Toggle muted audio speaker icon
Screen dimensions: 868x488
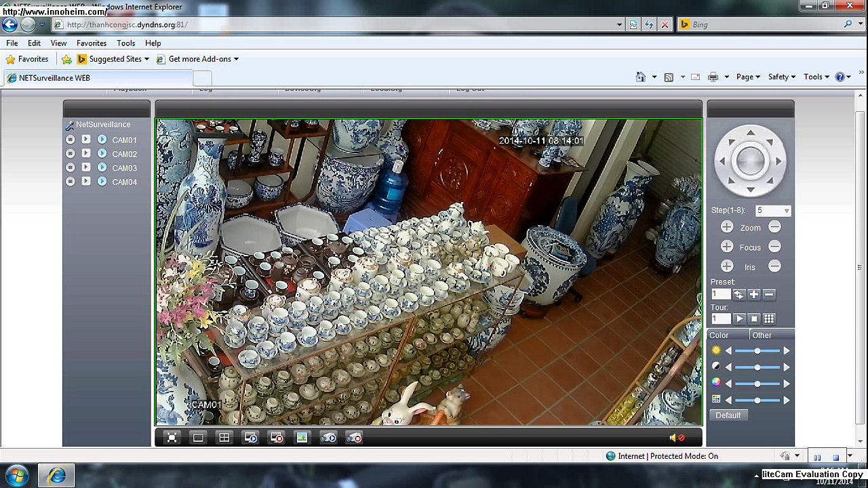(677, 438)
